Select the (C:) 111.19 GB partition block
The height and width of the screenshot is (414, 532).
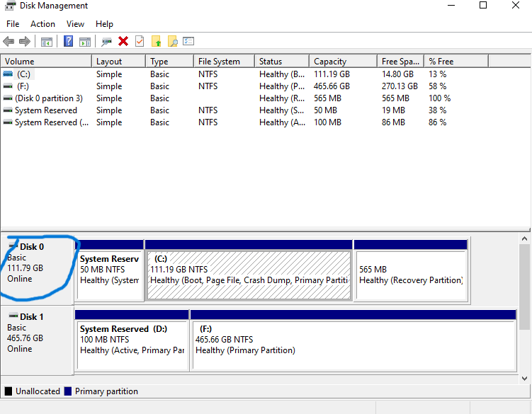[249, 270]
